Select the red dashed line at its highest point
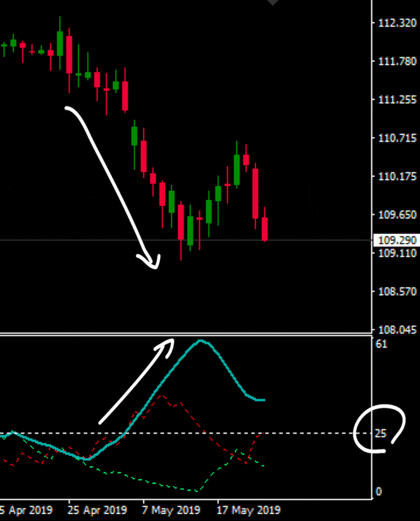 162,396
